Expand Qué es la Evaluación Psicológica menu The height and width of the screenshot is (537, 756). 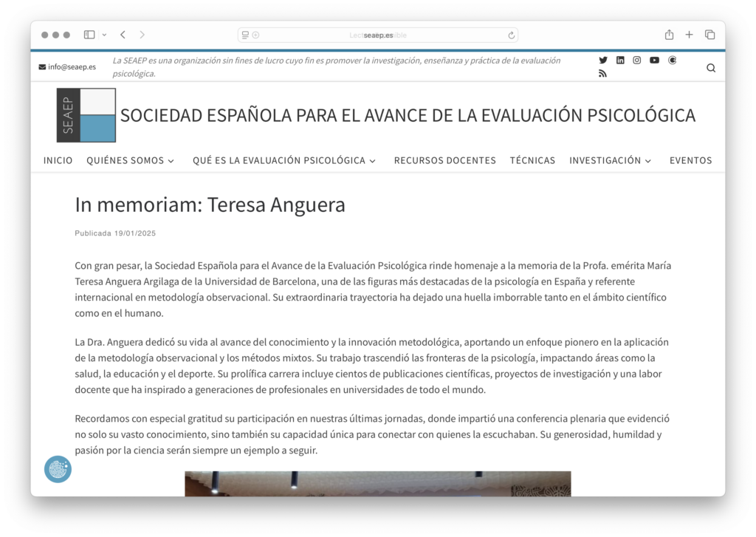click(x=284, y=160)
